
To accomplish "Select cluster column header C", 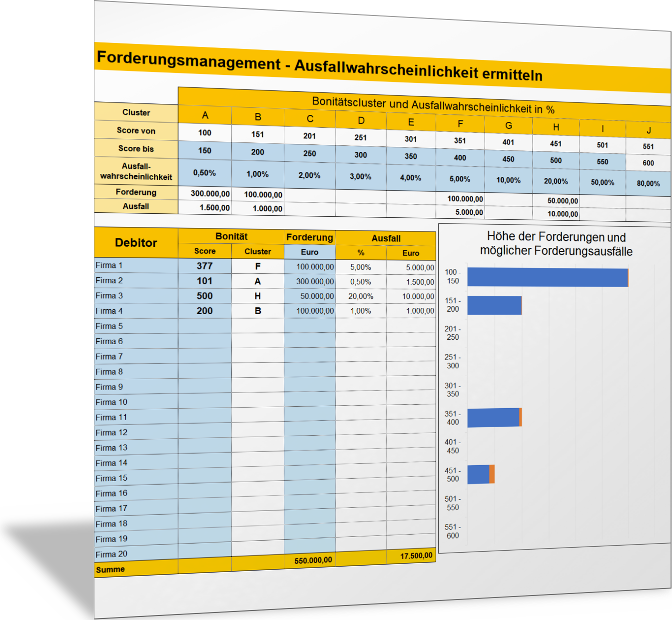I will (310, 119).
